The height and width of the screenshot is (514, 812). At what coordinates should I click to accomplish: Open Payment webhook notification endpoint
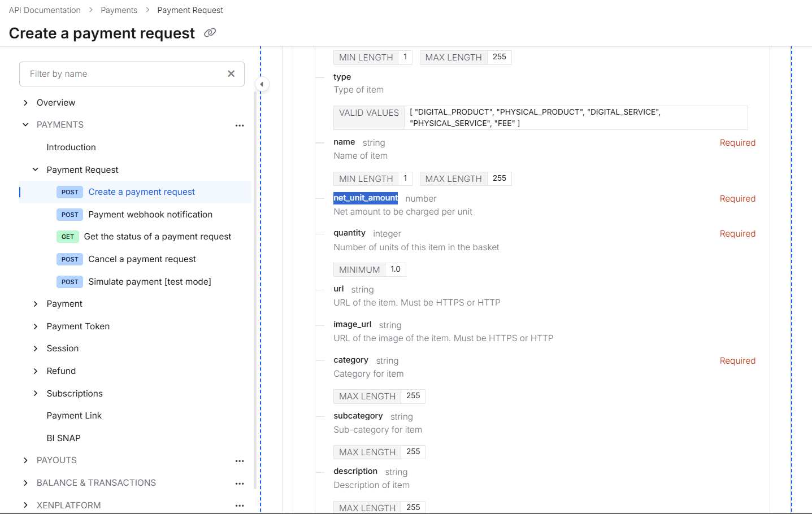pos(150,215)
